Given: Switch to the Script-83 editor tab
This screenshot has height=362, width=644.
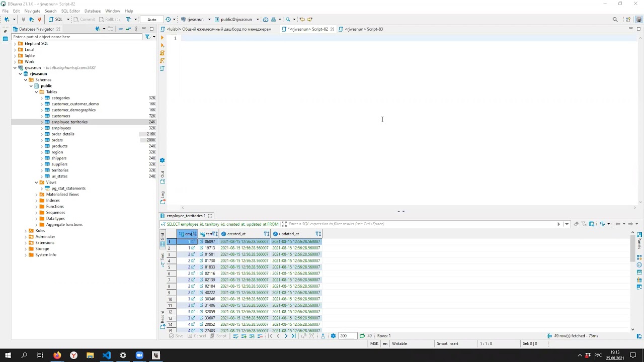Looking at the screenshot, I should (361, 29).
